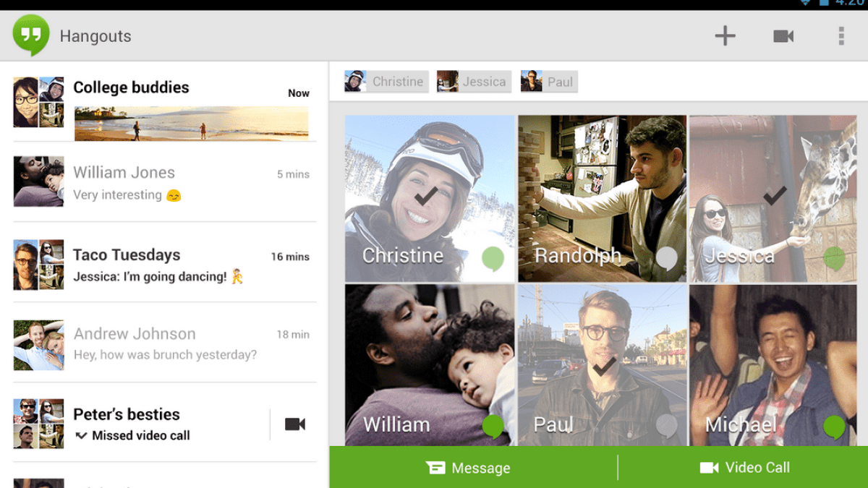Click the green chat bubble on William's photo
Viewport: 868px width, 488px height.
point(493,426)
